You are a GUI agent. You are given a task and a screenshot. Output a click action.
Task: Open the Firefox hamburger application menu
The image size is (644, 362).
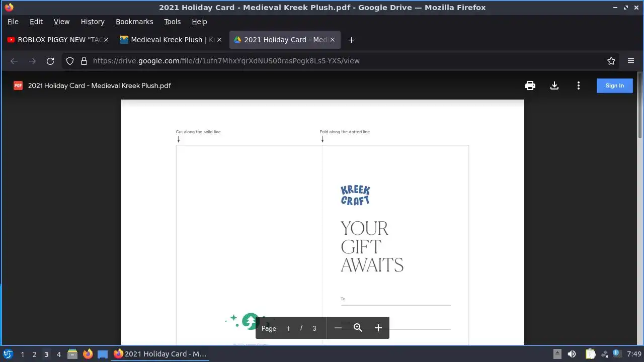tap(631, 61)
